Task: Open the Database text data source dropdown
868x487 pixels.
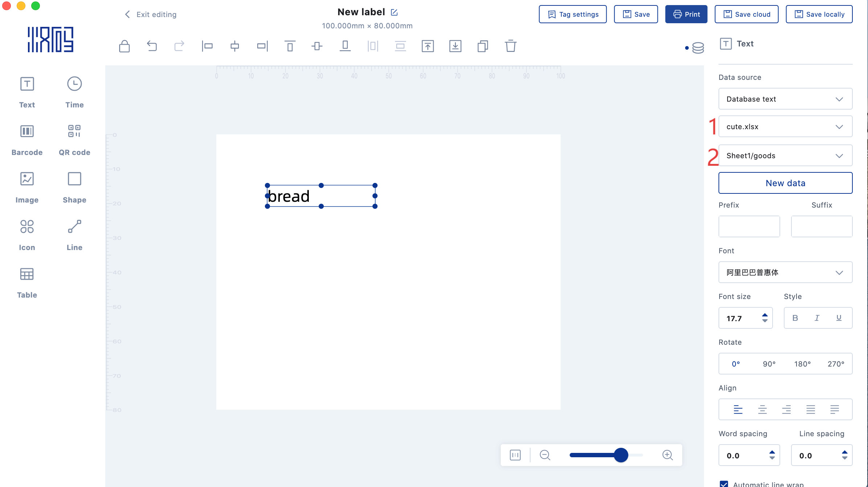Action: pyautogui.click(x=785, y=99)
